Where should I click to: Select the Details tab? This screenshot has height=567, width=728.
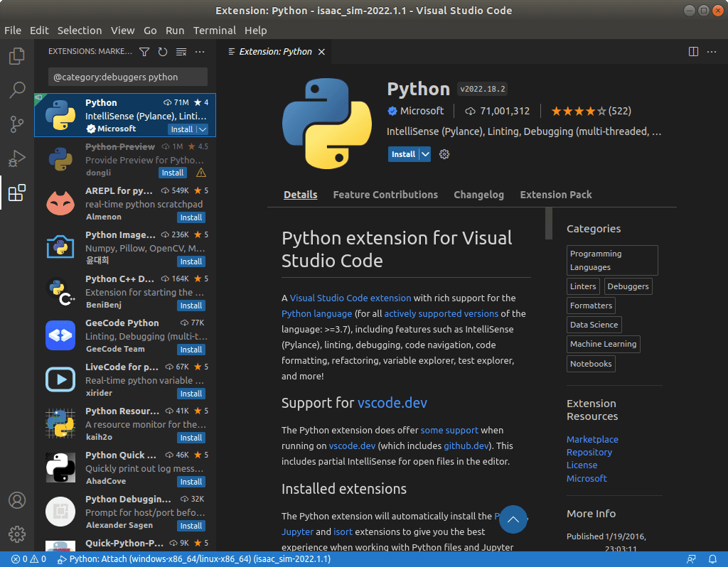301,195
